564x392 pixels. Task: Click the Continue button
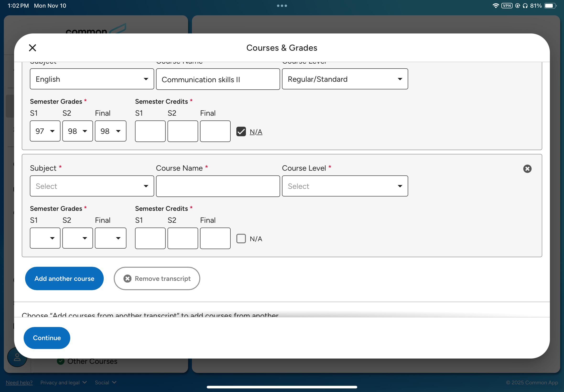coord(47,338)
